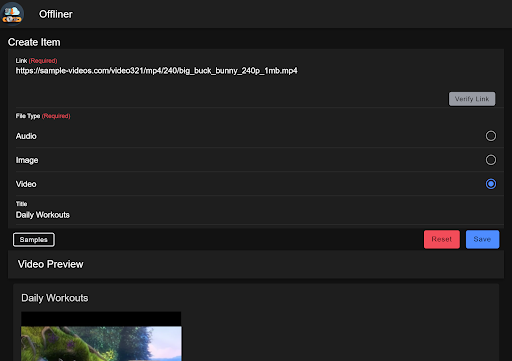Select the Image file type radio button
The width and height of the screenshot is (512, 361).
pos(491,160)
